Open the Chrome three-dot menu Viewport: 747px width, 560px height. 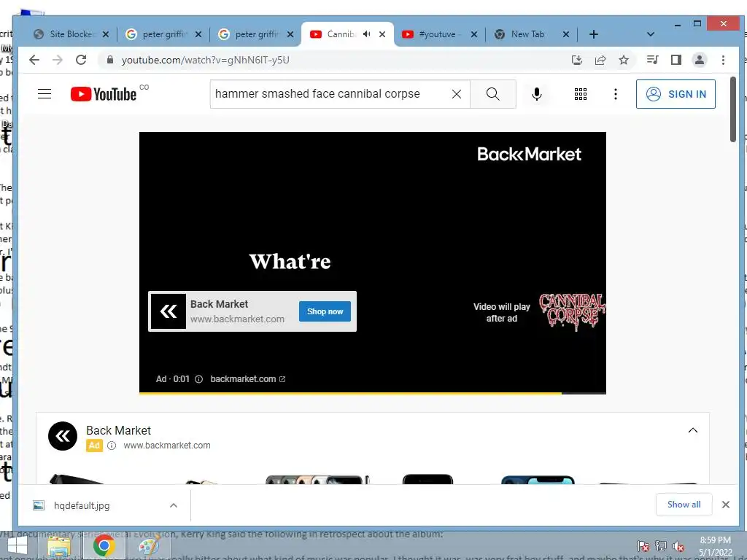coord(723,60)
